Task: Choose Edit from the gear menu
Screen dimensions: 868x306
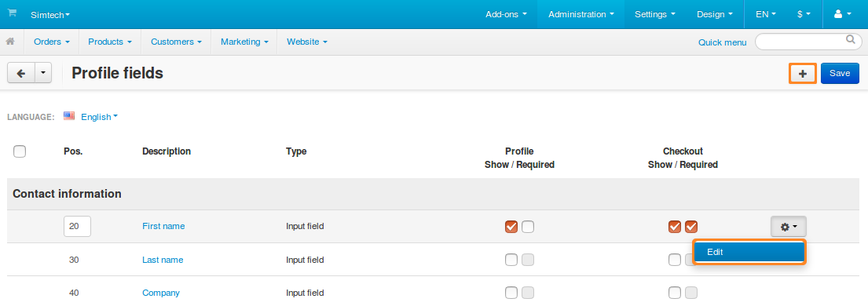Action: [x=749, y=252]
